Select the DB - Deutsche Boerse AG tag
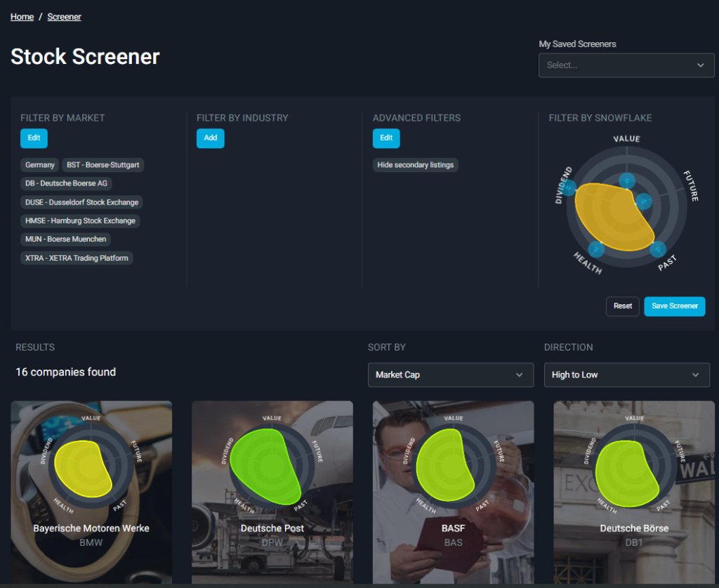The image size is (719, 588). point(66,183)
